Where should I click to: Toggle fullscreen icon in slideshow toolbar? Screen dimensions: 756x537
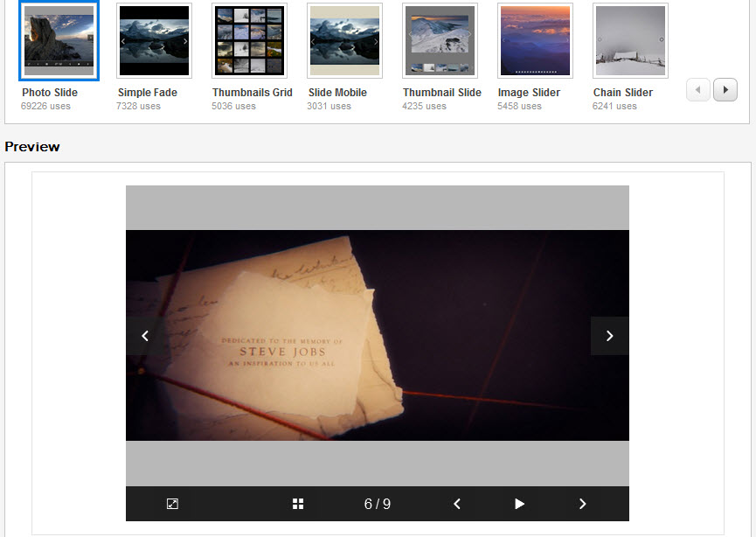click(172, 504)
